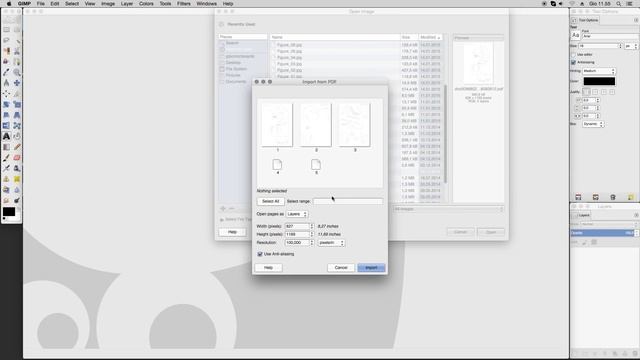Click Cancel in Import from PDF dialog
Image resolution: width=640 pixels, height=360 pixels.
click(x=341, y=267)
